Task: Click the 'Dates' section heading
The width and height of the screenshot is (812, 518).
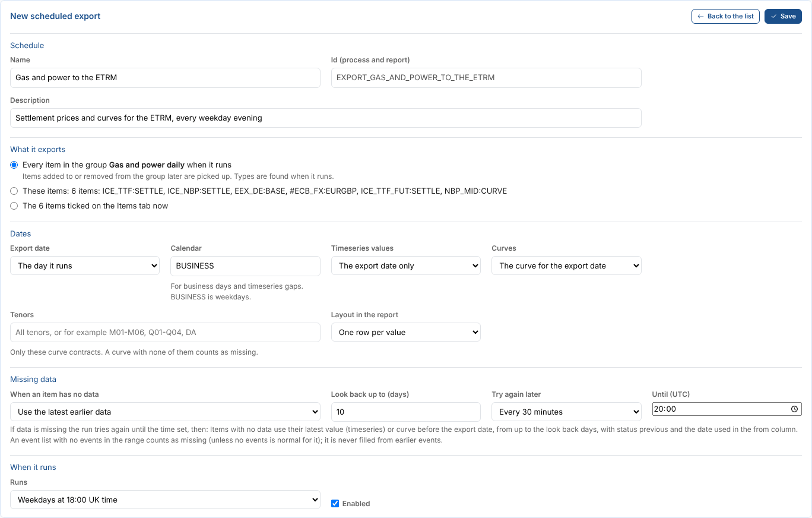Action: click(x=21, y=233)
